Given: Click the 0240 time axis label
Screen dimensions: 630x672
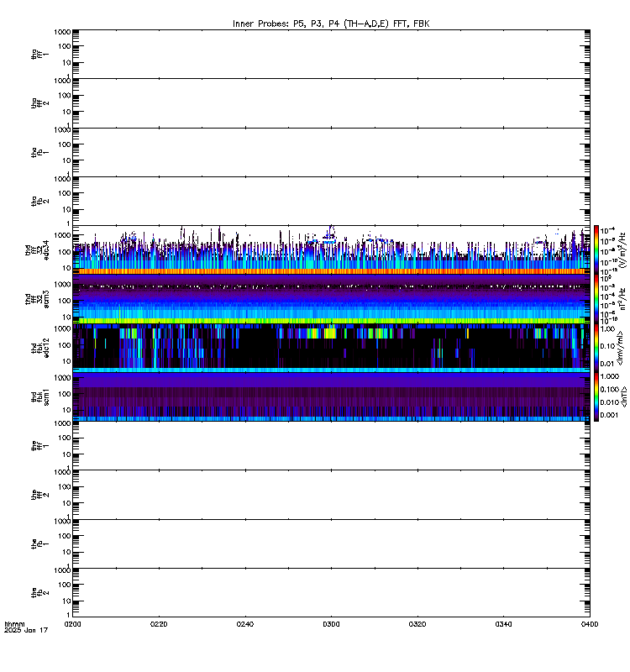Looking at the screenshot, I should (244, 624).
